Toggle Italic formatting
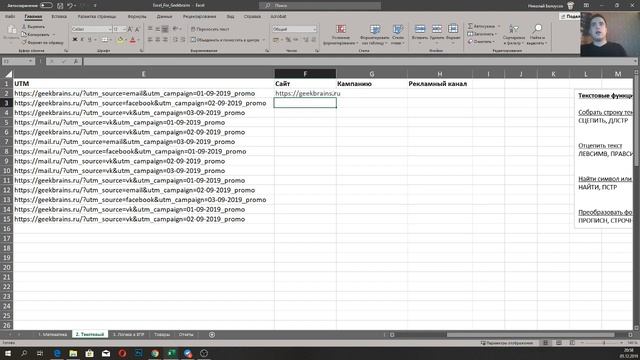640x360 pixels. (82, 40)
